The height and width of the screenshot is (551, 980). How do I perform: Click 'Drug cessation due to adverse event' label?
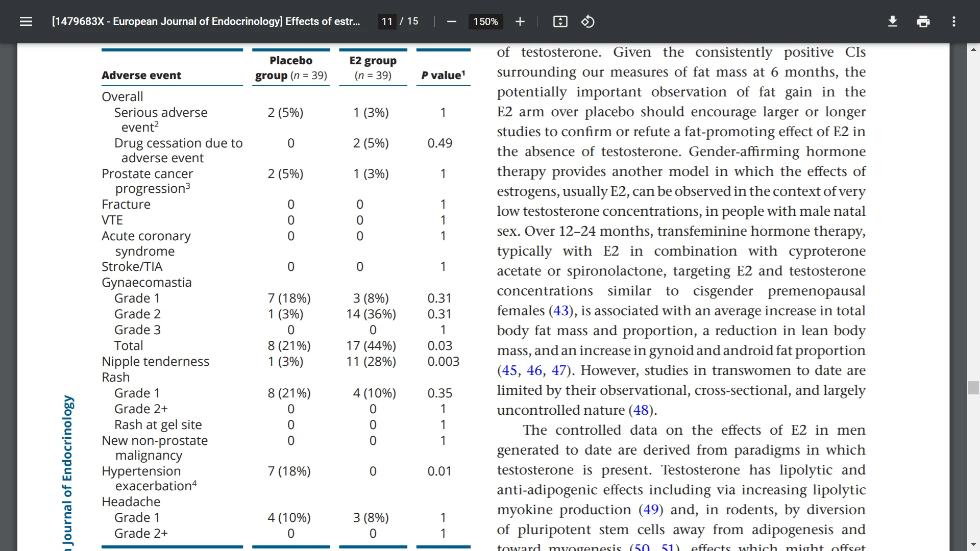[178, 151]
